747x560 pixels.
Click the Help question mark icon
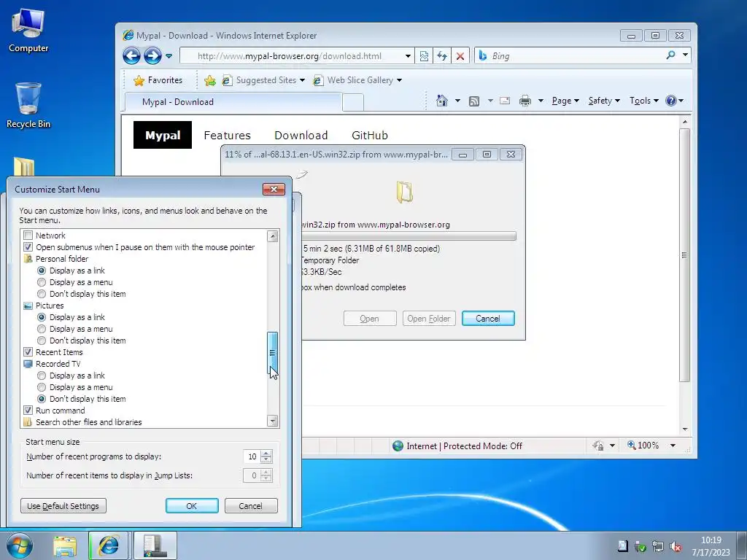pyautogui.click(x=671, y=101)
